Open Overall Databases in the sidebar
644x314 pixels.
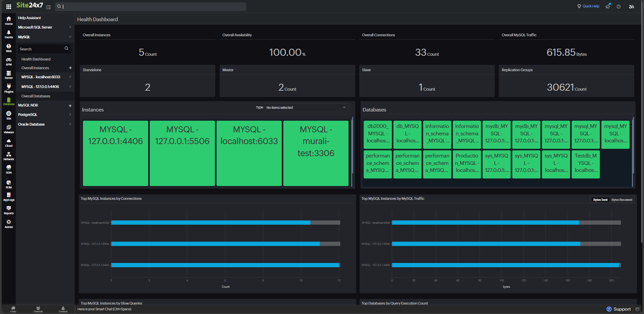(36, 96)
